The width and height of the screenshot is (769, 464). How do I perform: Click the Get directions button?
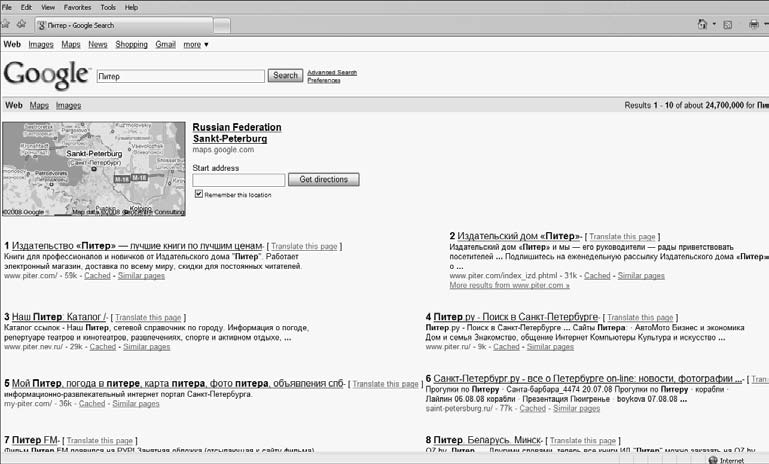[x=323, y=180]
